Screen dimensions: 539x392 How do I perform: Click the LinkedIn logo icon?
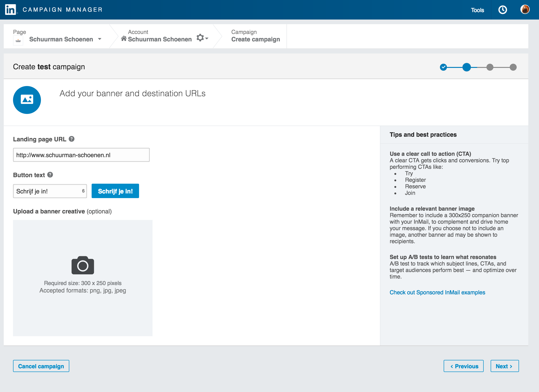[x=10, y=10]
